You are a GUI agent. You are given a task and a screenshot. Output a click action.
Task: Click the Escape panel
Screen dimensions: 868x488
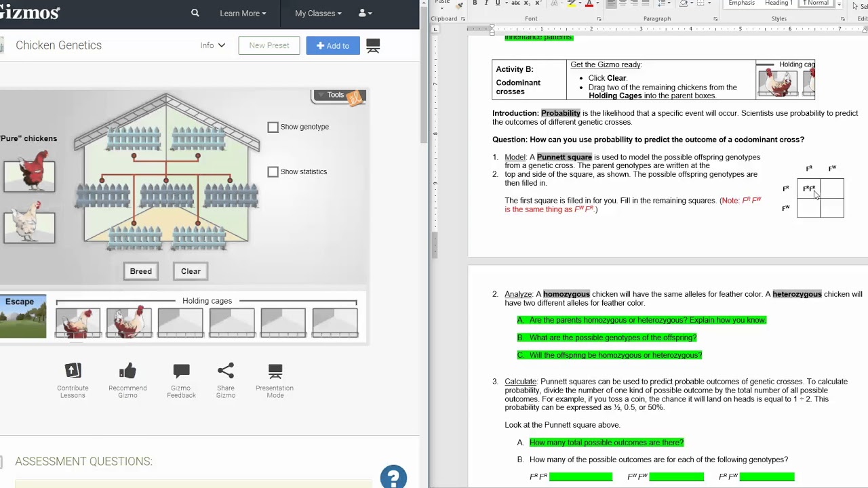[23, 316]
